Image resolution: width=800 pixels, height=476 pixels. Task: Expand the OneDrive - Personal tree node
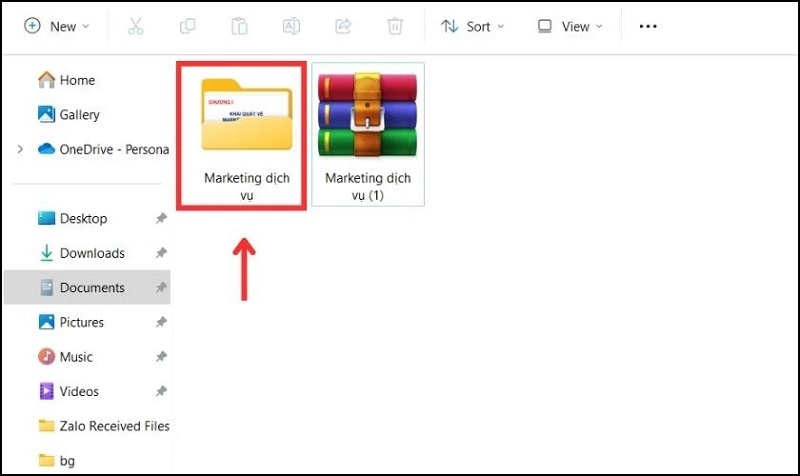click(x=20, y=149)
